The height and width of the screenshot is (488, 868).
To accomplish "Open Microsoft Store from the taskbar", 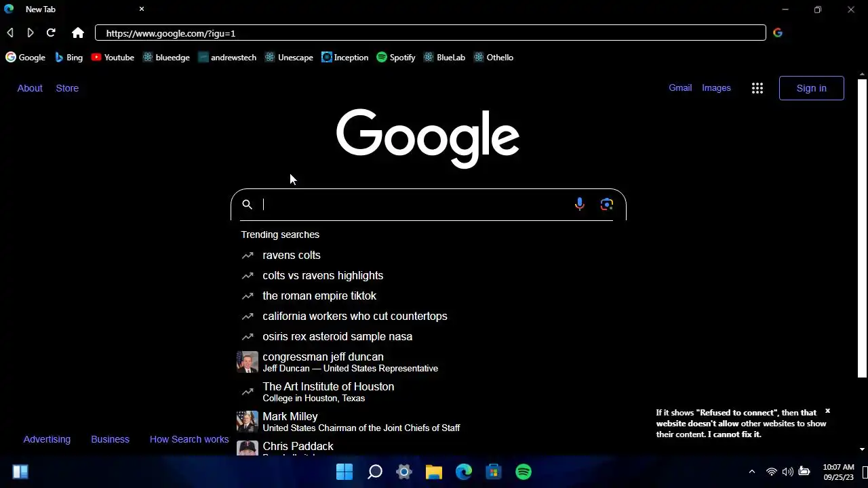I will coord(494,472).
